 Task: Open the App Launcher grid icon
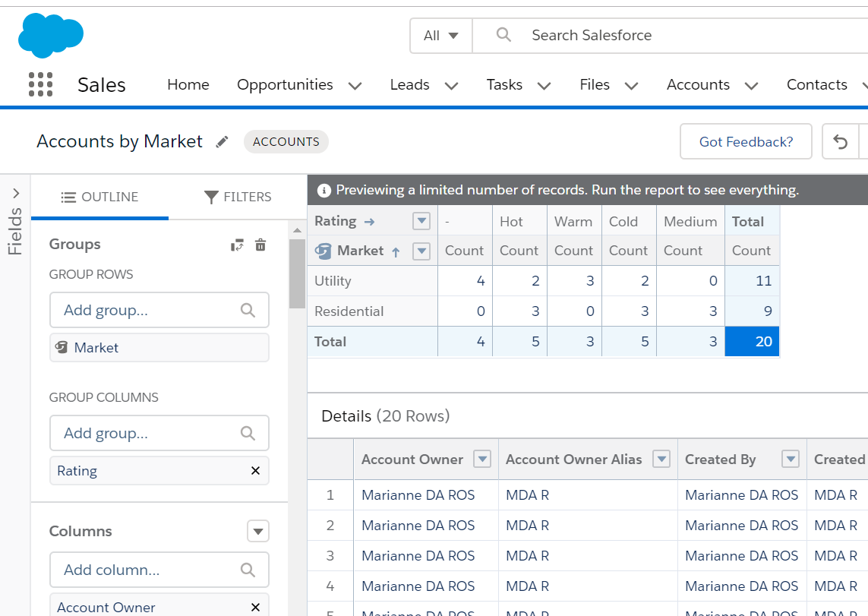pos(40,84)
